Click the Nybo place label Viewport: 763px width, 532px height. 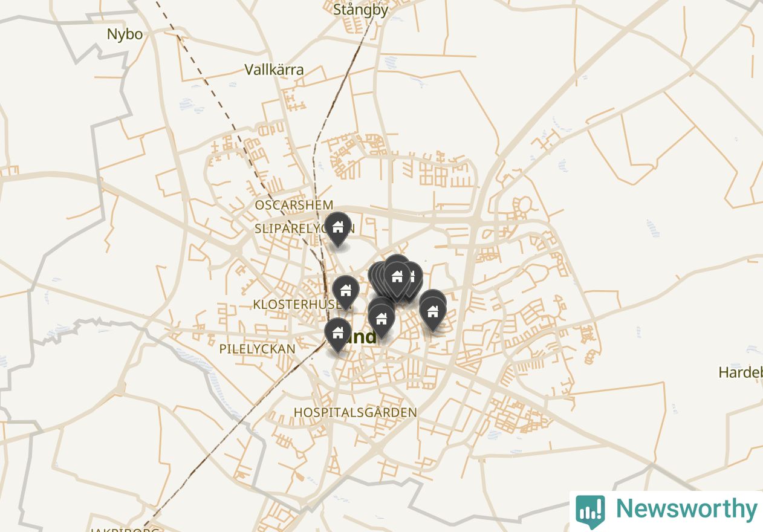click(x=125, y=34)
